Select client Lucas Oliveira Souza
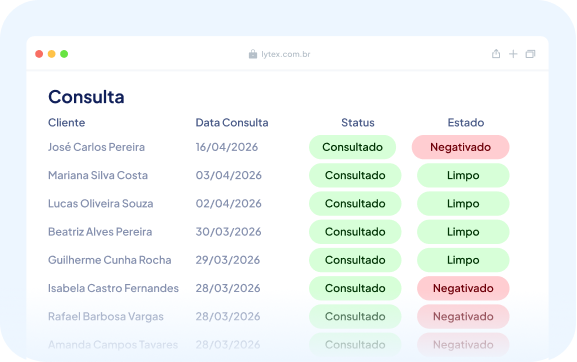This screenshot has height=362, width=577. click(100, 203)
